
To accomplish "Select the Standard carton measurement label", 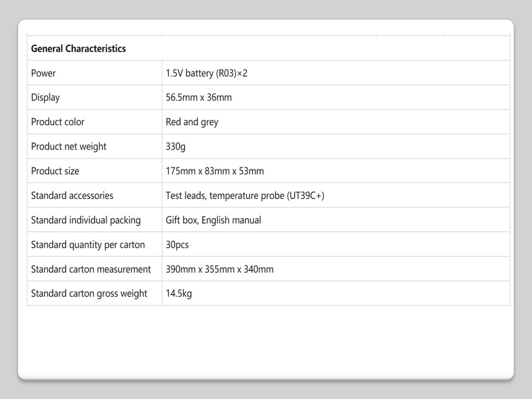I will 91,269.
